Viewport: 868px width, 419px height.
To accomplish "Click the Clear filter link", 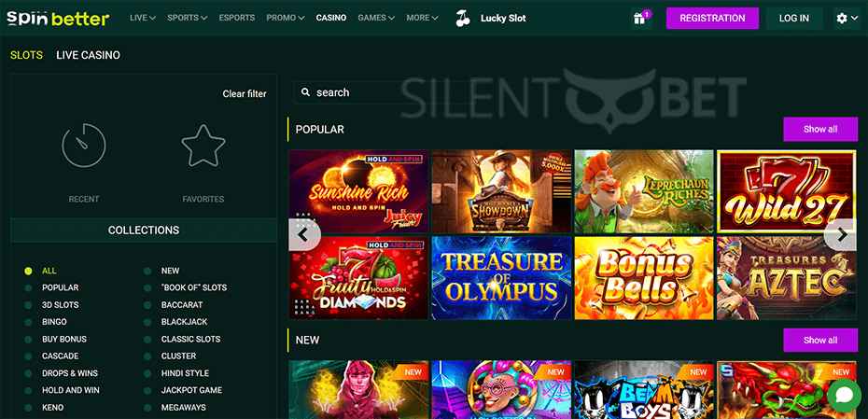I will click(245, 94).
